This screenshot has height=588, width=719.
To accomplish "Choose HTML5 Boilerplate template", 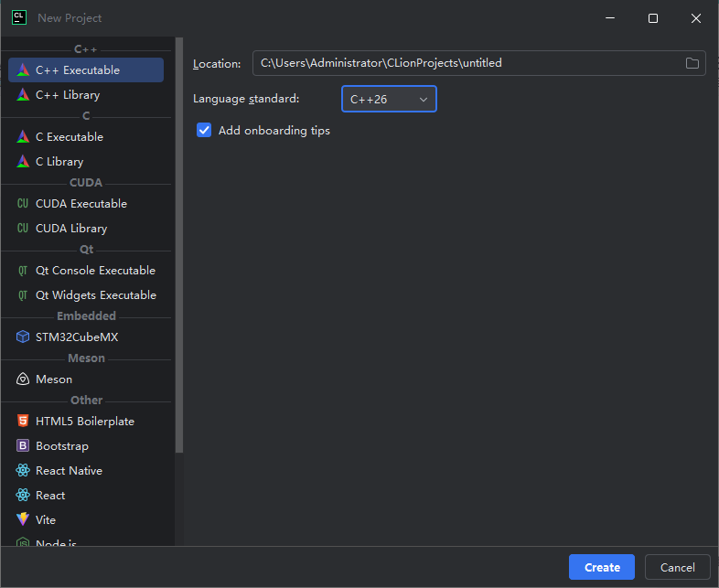I will tap(86, 421).
